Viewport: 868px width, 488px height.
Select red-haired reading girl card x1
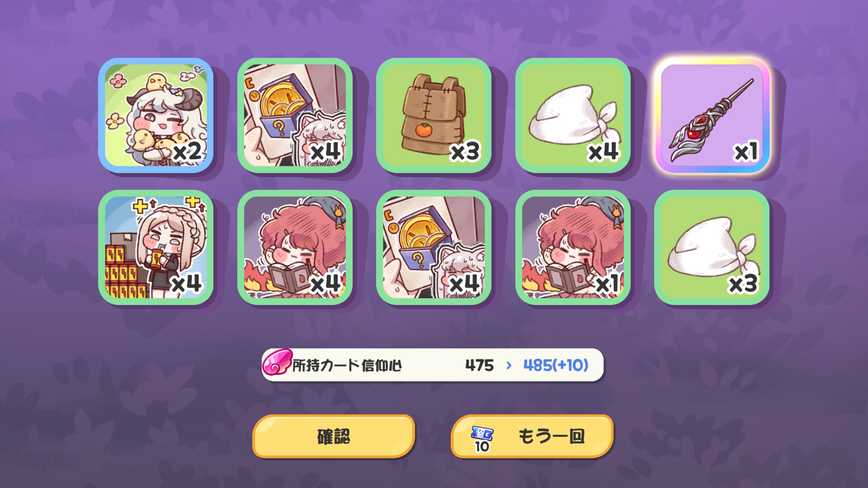(x=573, y=247)
